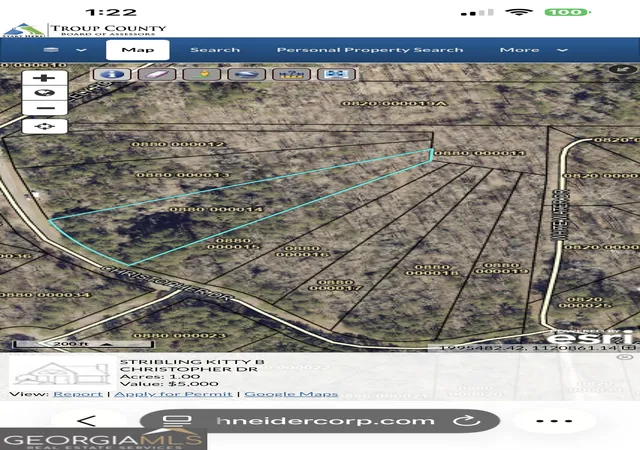Click the 200 ft scale bar

(83, 344)
